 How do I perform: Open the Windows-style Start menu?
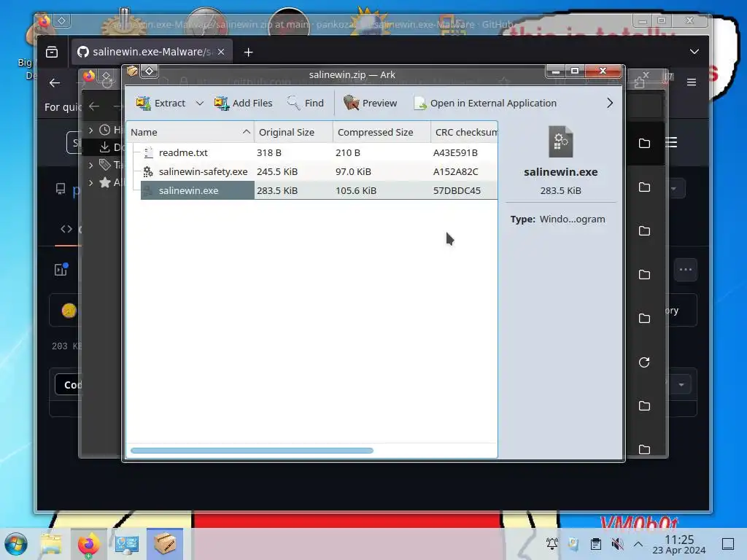pyautogui.click(x=16, y=544)
